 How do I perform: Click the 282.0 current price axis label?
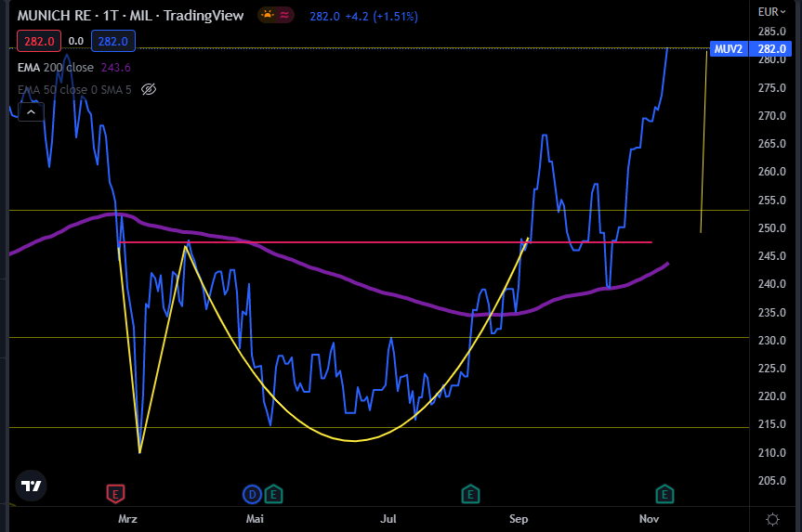tap(770, 49)
